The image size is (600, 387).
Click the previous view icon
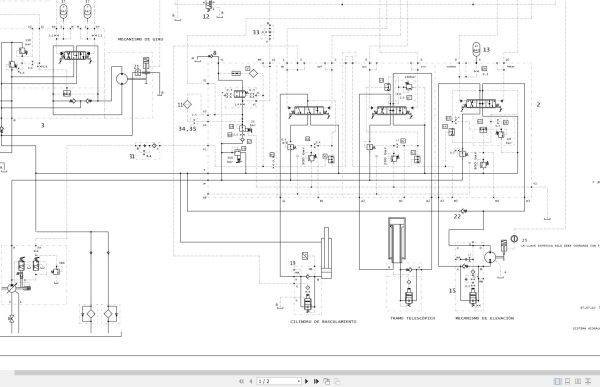326,381
